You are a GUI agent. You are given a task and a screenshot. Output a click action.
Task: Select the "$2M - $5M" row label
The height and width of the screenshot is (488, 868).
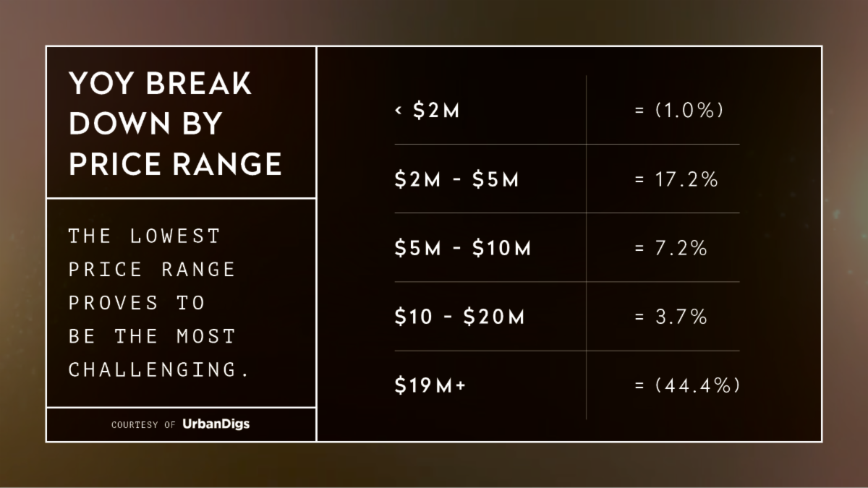point(457,180)
